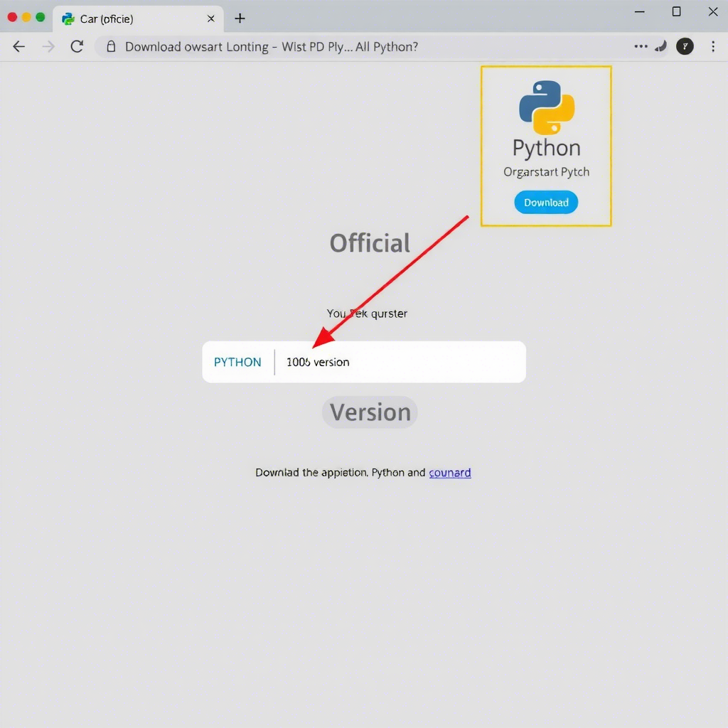Open a new tab with the plus button
The image size is (728, 728).
click(240, 18)
